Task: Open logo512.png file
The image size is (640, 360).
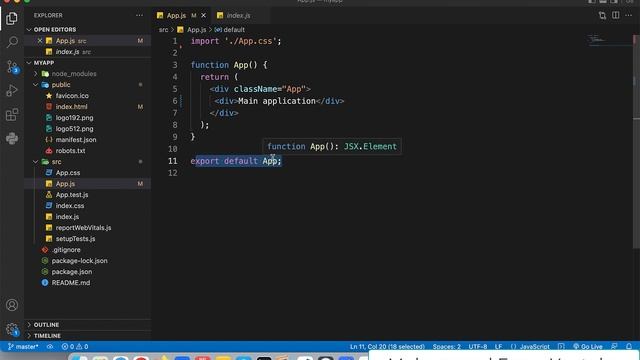Action: 74,129
